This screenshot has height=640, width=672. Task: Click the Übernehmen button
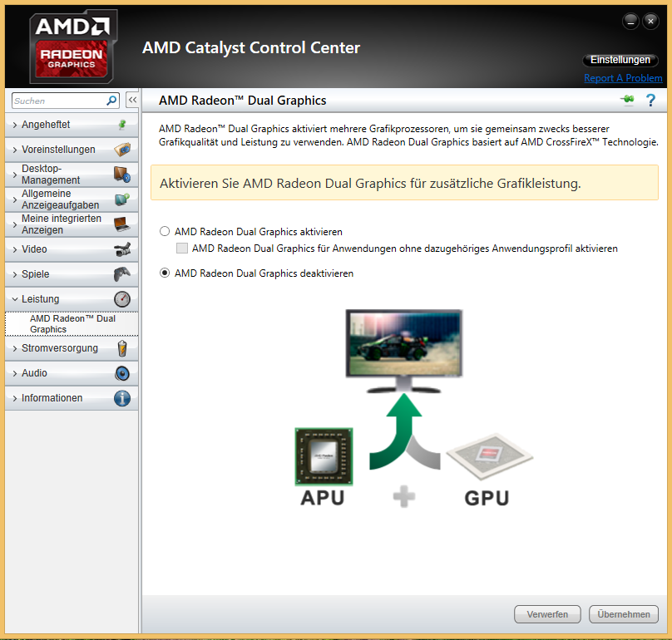[x=624, y=614]
